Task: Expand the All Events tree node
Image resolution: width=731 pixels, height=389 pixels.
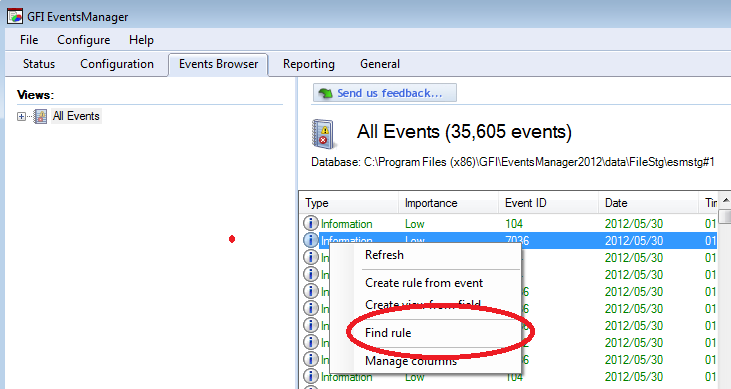Action: (21, 116)
